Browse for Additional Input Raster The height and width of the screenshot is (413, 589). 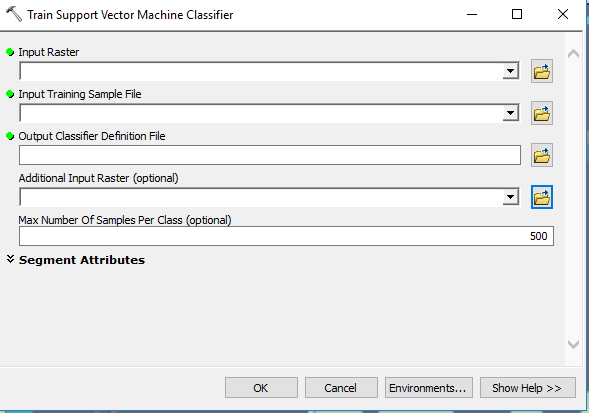tap(542, 197)
